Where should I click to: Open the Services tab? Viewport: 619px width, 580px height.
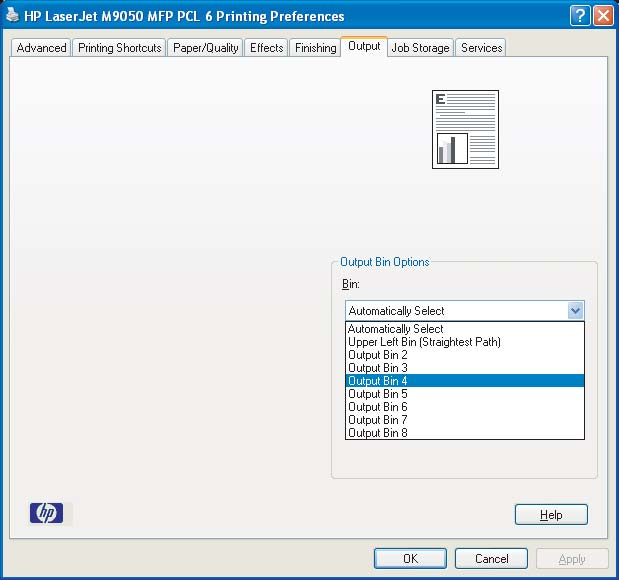tap(481, 48)
